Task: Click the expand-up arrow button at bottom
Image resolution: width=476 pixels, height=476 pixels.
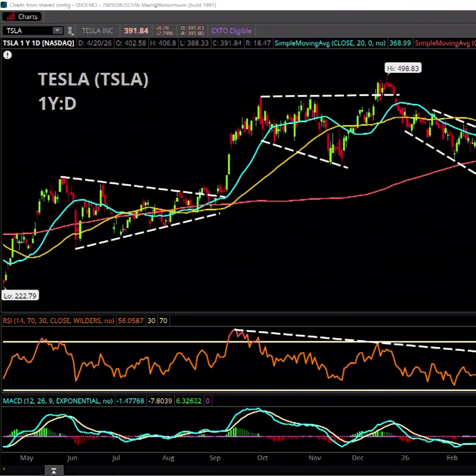Action: click(54, 471)
